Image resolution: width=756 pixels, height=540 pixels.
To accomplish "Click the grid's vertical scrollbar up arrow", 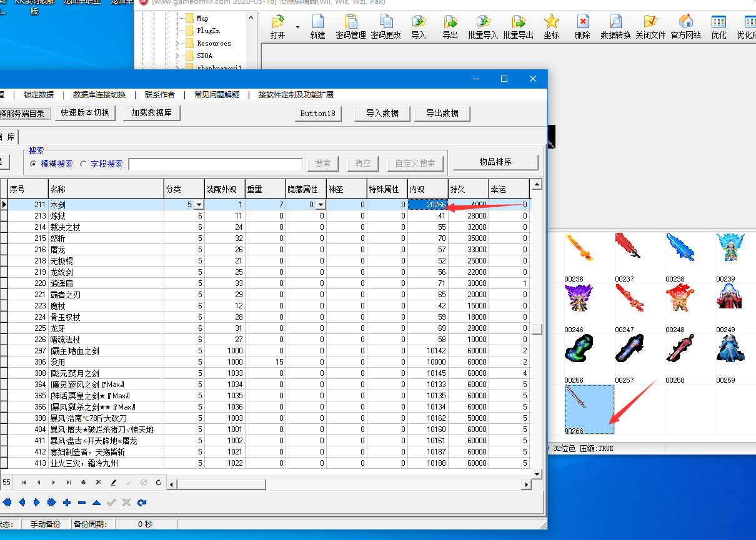I will 536,185.
